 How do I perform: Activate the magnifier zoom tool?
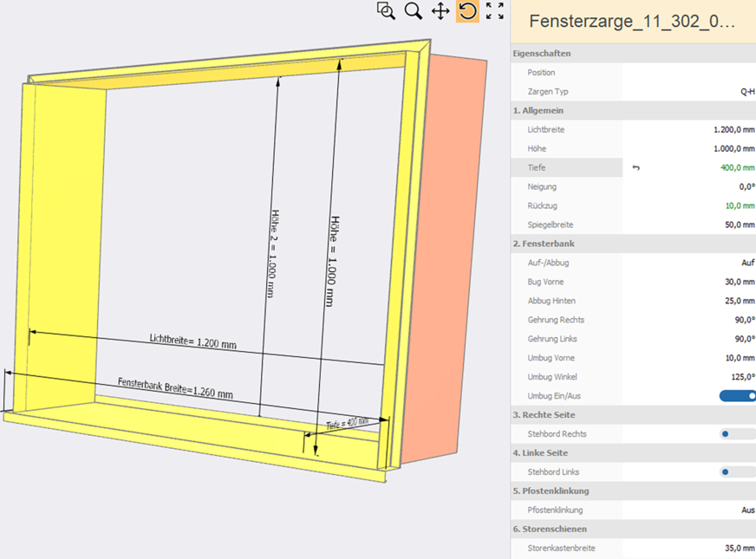[414, 11]
